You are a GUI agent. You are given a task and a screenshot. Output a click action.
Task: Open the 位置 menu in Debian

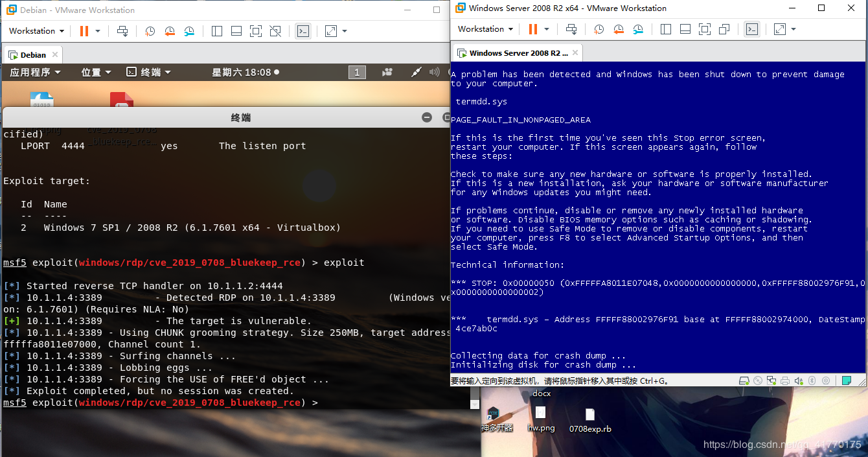[97, 72]
